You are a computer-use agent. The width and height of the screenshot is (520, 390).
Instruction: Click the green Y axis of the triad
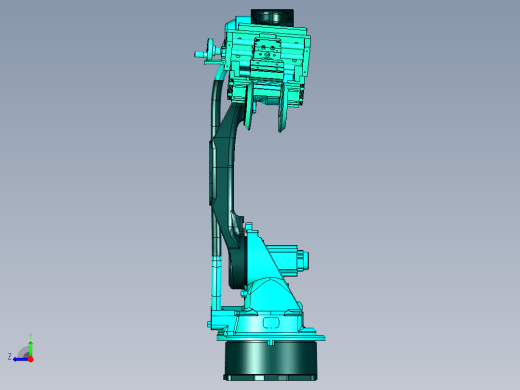[x=30, y=348]
